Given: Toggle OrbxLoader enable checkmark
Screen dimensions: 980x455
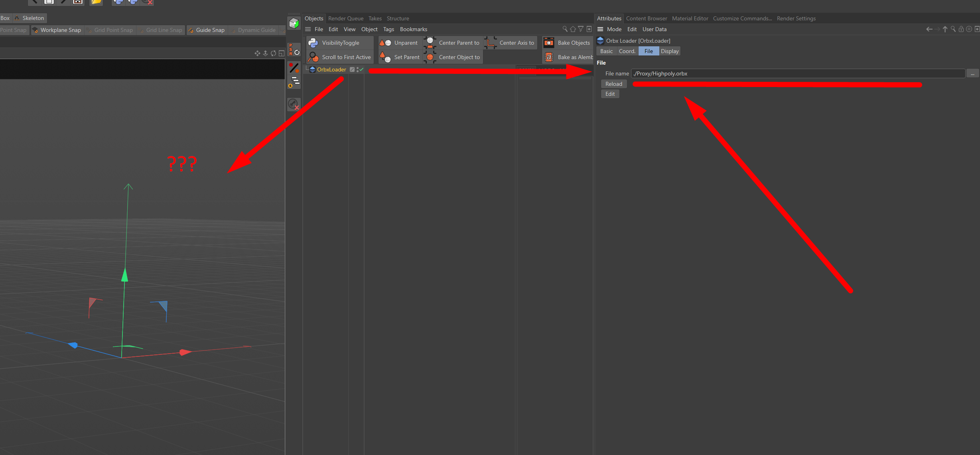Looking at the screenshot, I should [x=362, y=69].
